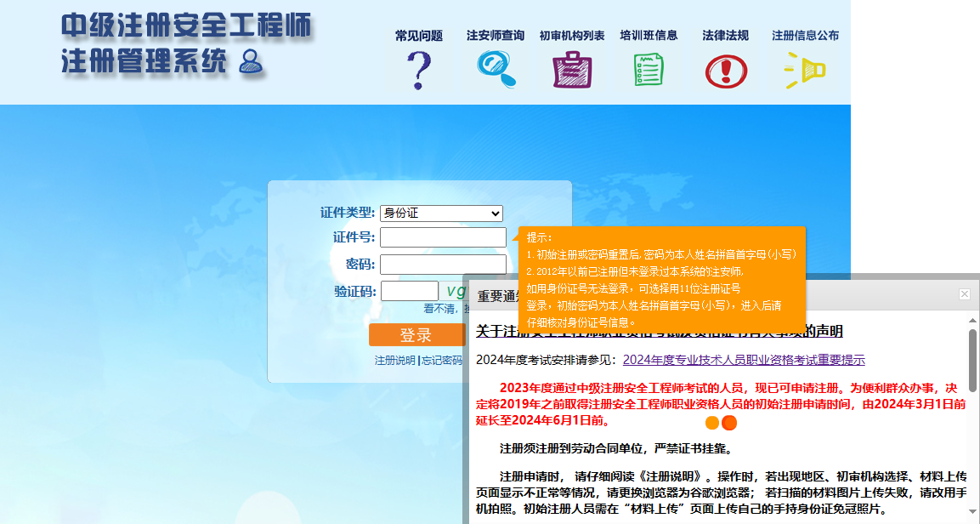Image resolution: width=980 pixels, height=524 pixels.
Task: Open the 忘记密码 link
Action: click(441, 360)
